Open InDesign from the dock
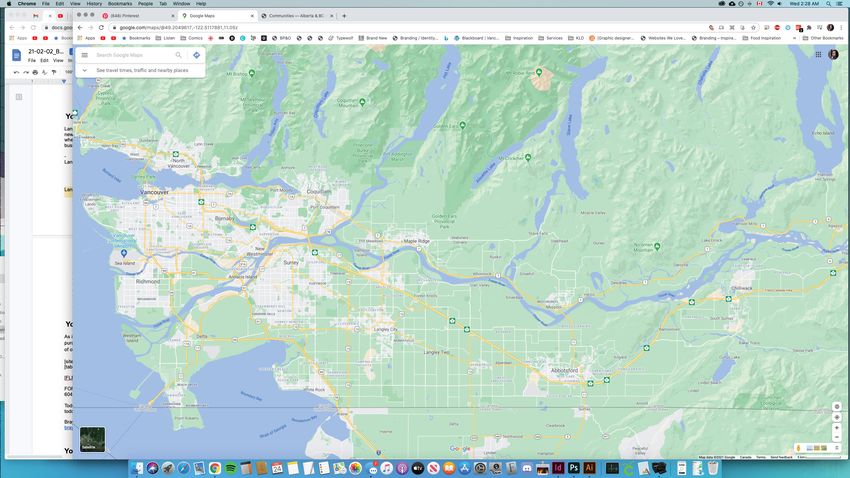Viewport: 850px width, 478px height. [558, 468]
